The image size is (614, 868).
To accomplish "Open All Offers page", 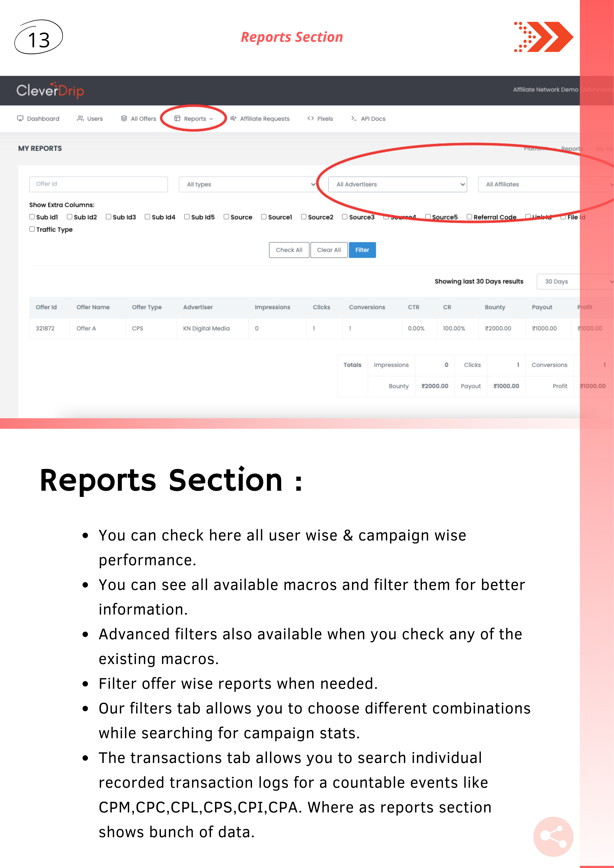I will pos(139,119).
